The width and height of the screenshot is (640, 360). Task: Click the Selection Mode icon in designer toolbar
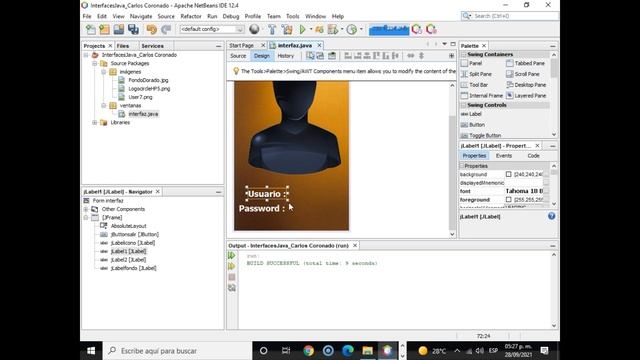310,56
